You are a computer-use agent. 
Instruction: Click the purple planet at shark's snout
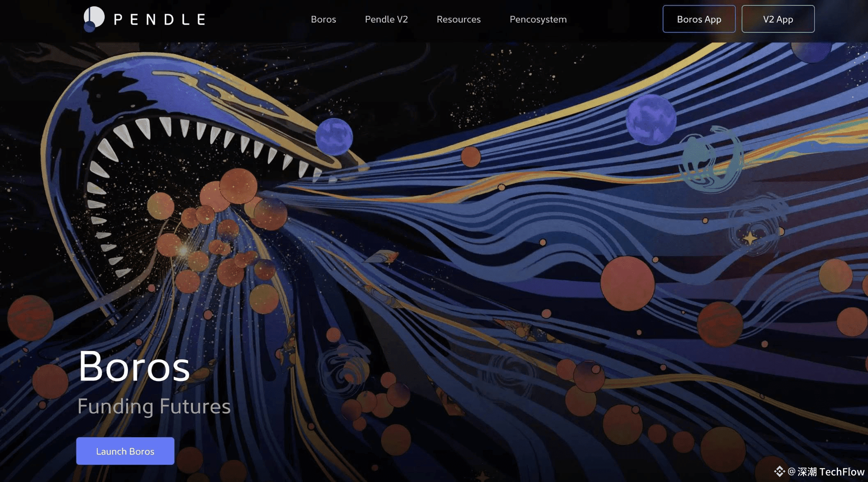334,137
